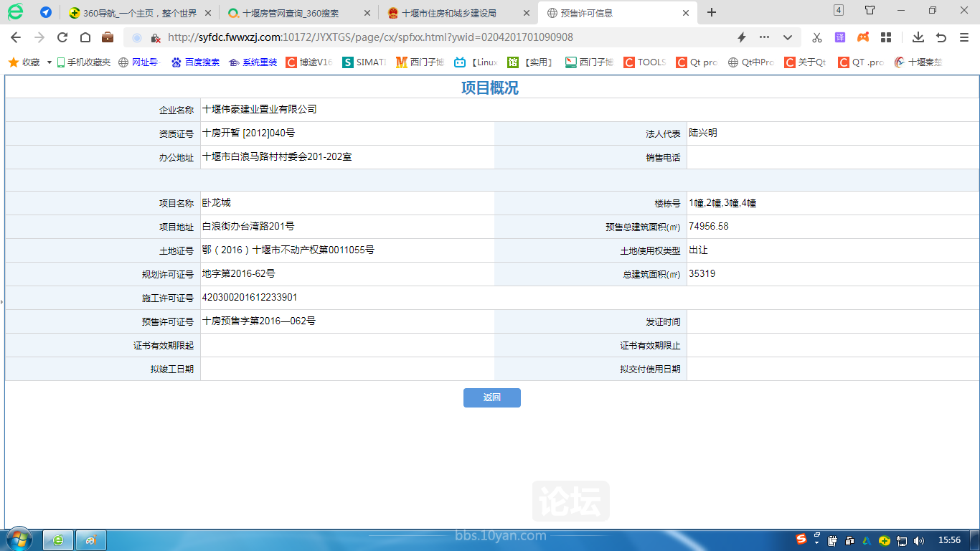Open the extensions grid icon

(x=886, y=37)
